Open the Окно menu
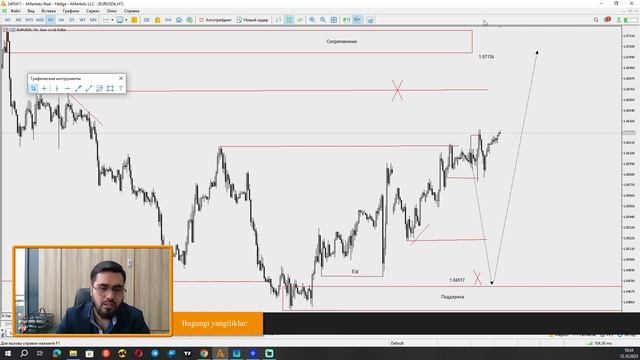Viewport: 640px width, 360px height. [112, 11]
